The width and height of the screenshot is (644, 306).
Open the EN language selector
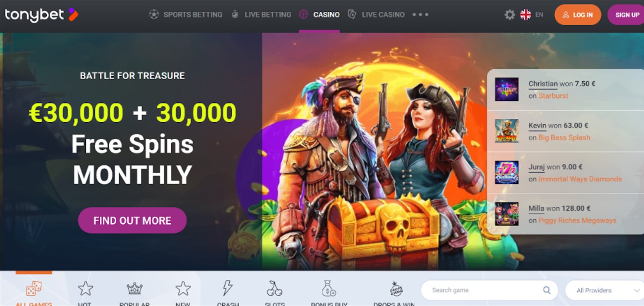point(539,15)
